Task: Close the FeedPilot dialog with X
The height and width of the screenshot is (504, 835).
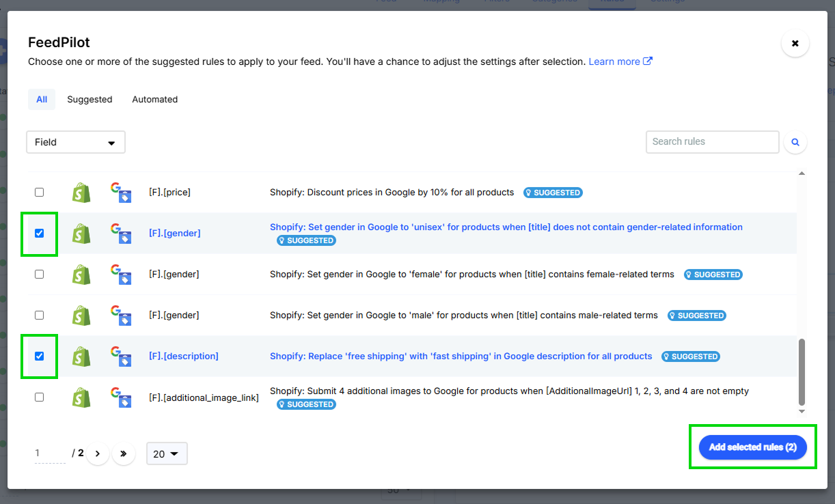Action: 795,43
